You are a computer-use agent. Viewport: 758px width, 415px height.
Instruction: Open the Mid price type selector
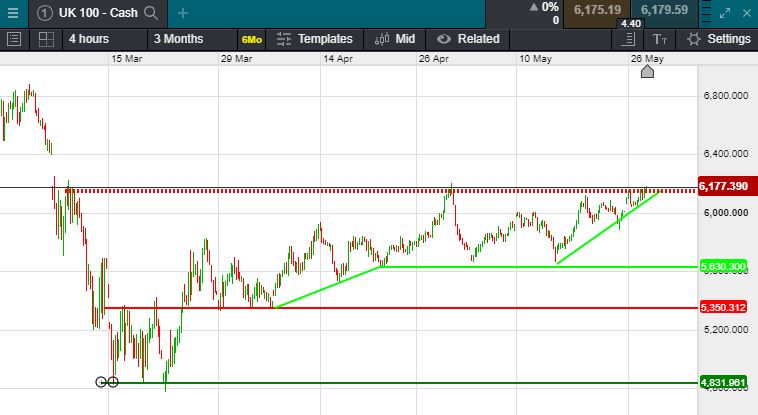394,39
